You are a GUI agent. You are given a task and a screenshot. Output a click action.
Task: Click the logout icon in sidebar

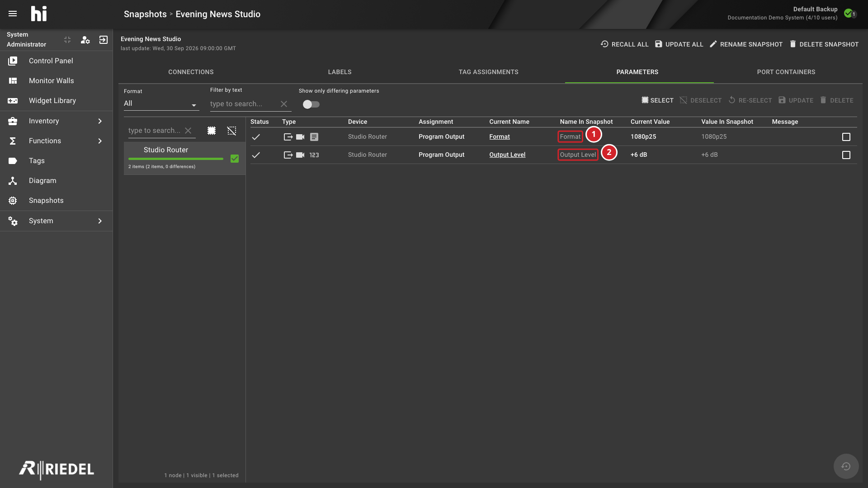point(104,40)
